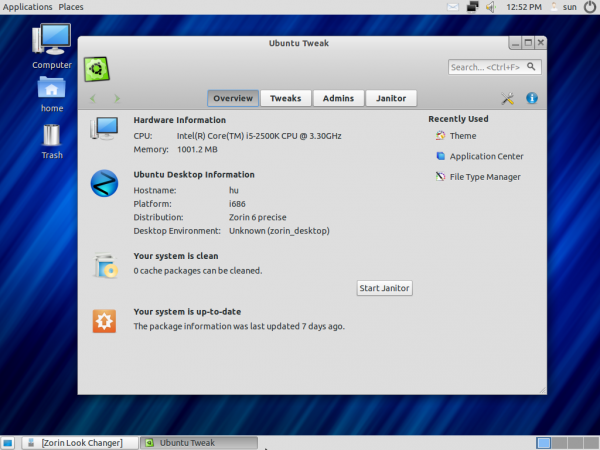Switch to the Tweaks tab
This screenshot has width=600, height=450.
coord(285,98)
